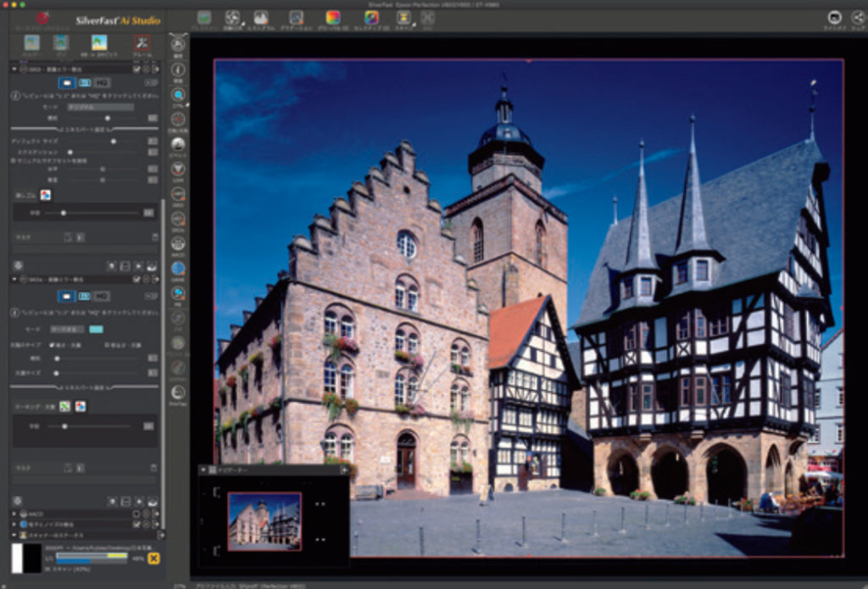Viewport: 868px width, 589px height.
Task: Collapse the iSRD section triangle
Action: coord(14,69)
